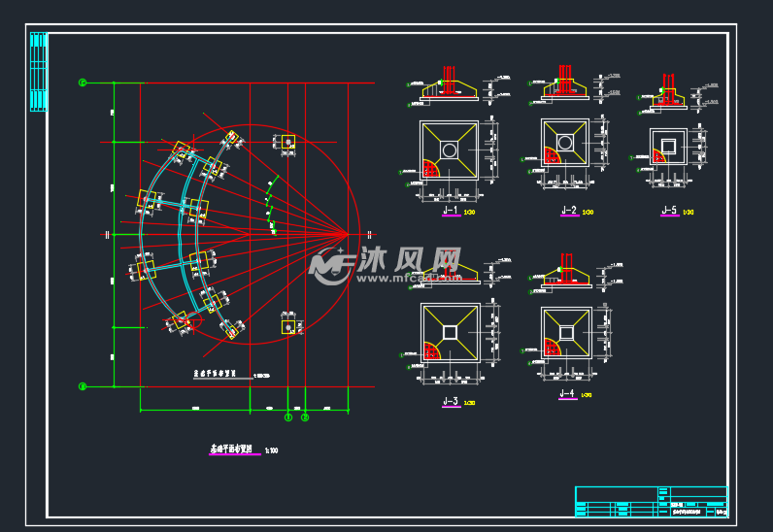773x532 pixels.
Task: Click the J-4 footing detail label
Action: (568, 393)
